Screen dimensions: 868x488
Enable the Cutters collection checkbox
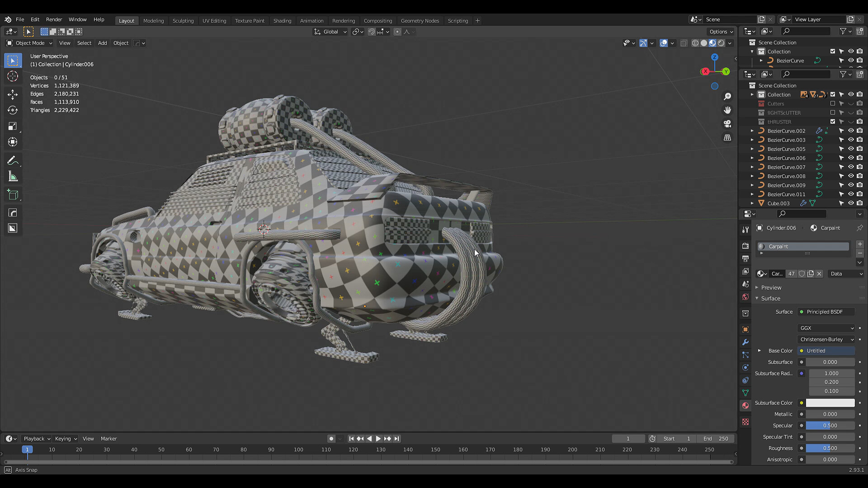point(832,103)
